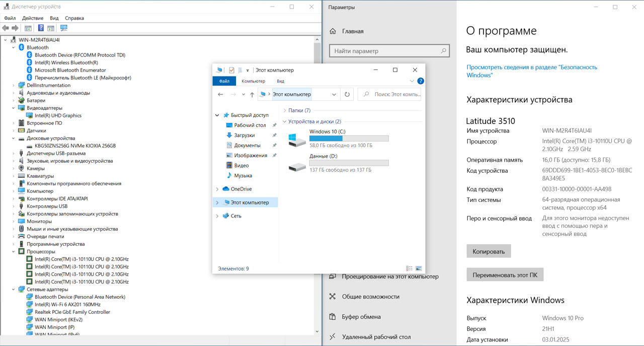Switch Explorer to large thumbnails view icon

(419, 268)
